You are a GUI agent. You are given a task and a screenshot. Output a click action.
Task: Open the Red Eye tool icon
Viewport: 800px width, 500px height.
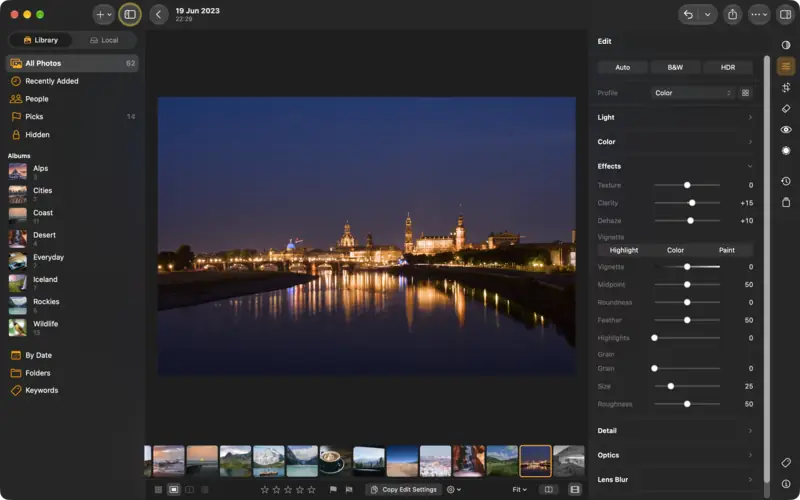pos(786,130)
